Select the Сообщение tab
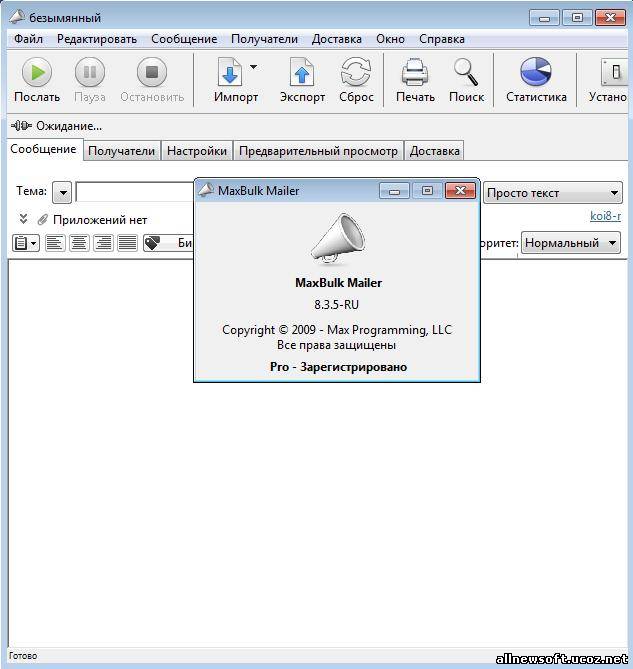The image size is (633, 669). point(44,149)
